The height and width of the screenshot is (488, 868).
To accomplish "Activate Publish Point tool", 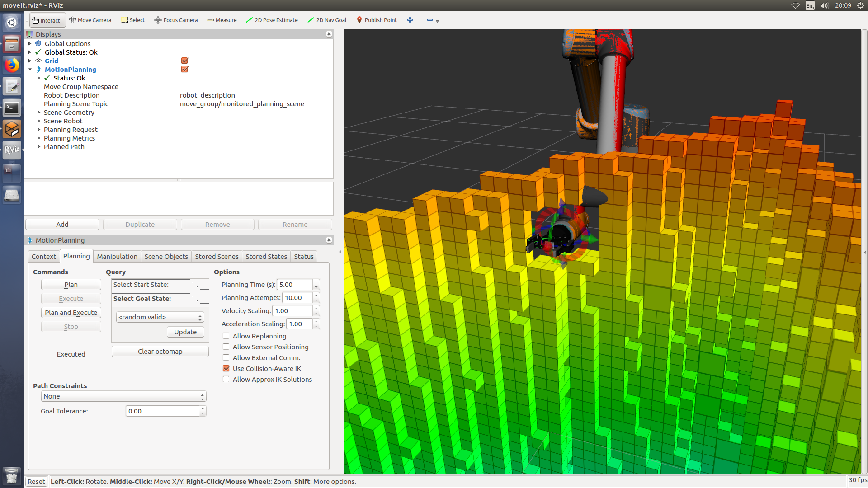I will pyautogui.click(x=377, y=20).
